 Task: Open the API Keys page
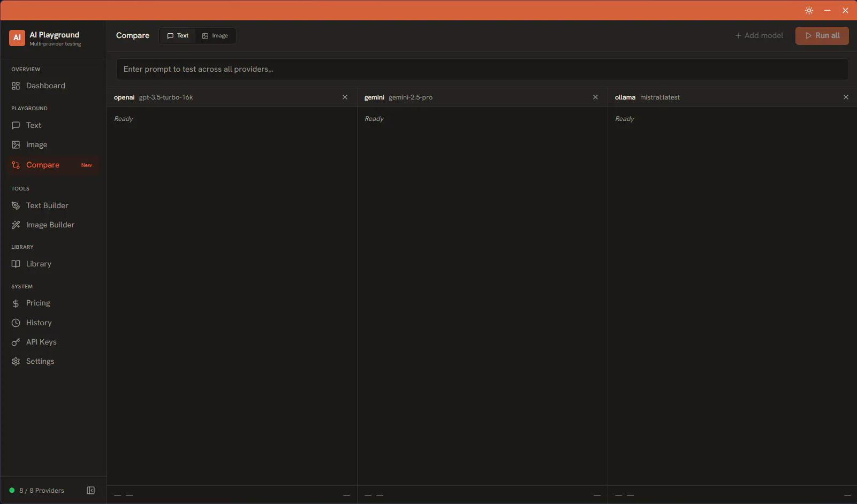point(53,342)
